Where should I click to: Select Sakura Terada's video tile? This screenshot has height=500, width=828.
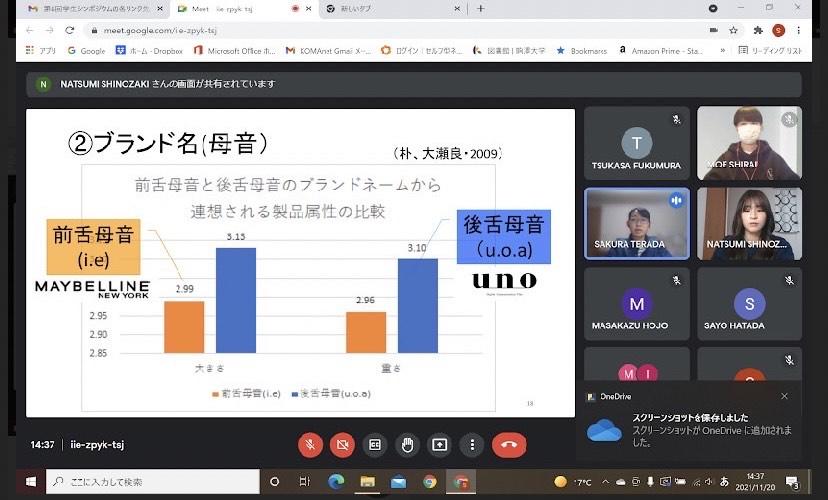pos(636,224)
